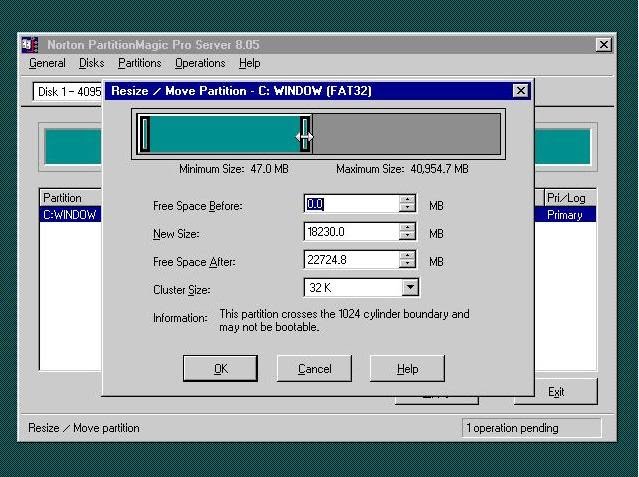Open the Help menu
The image size is (639, 477).
click(x=249, y=63)
